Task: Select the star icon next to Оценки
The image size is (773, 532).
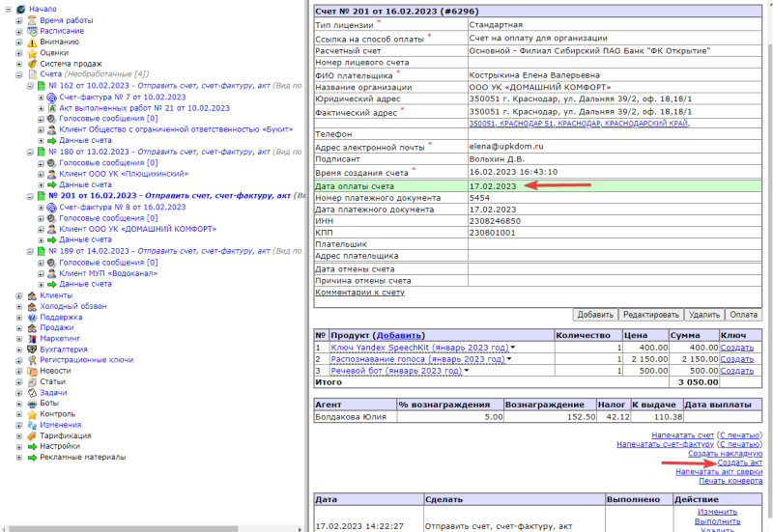Action: pos(32,53)
